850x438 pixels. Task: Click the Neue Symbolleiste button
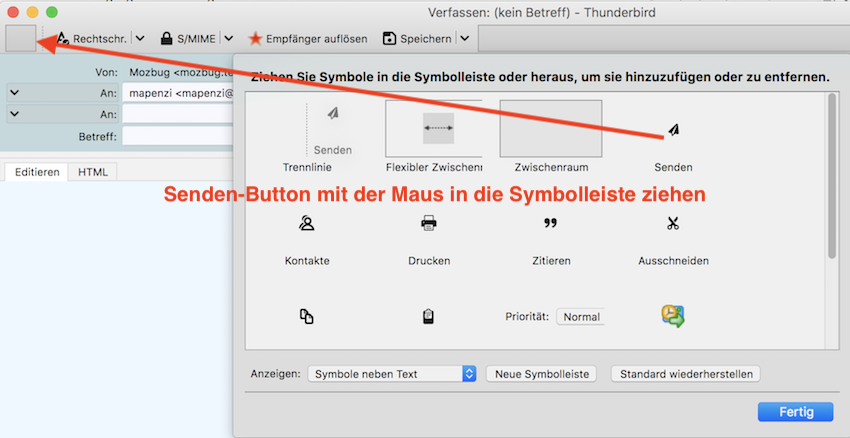tap(541, 374)
